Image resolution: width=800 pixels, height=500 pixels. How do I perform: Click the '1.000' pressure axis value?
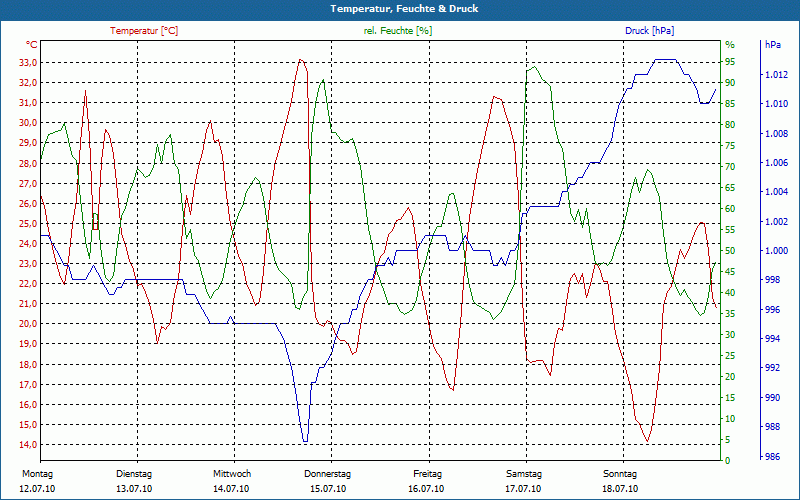pos(776,251)
